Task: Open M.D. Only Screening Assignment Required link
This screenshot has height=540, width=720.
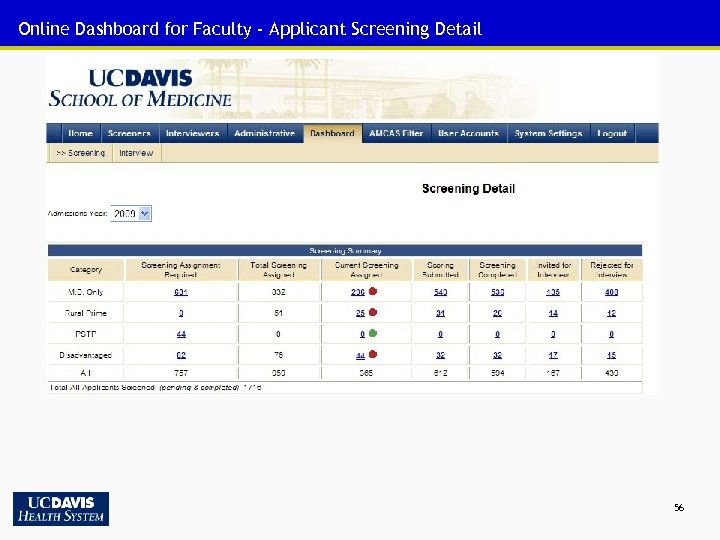Action: click(x=181, y=292)
